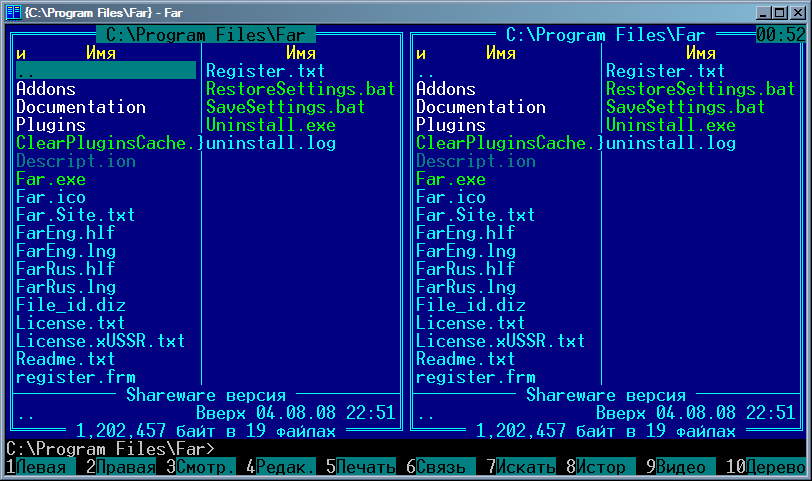The height and width of the screenshot is (481, 812).
Task: Click the left panel Shareware версия label
Action: [206, 395]
